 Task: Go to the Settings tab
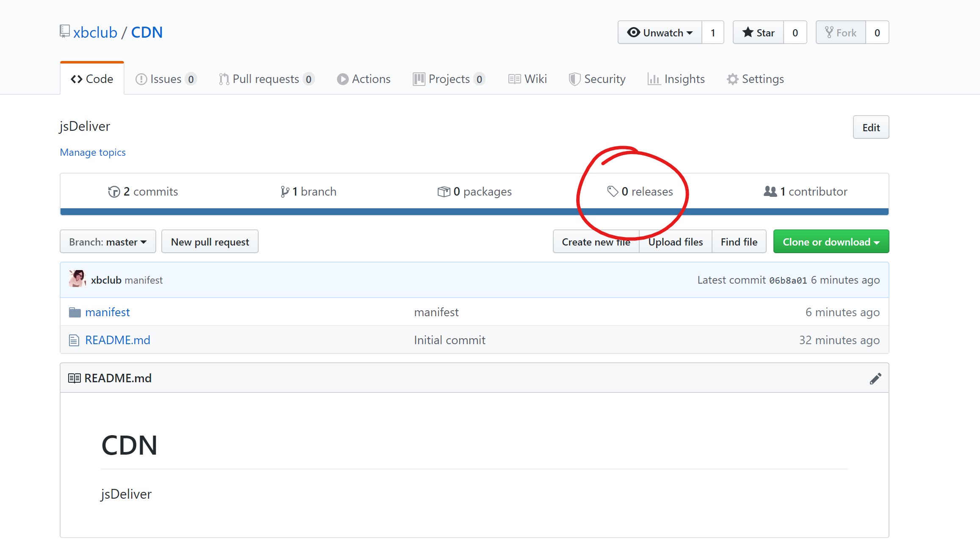point(755,79)
